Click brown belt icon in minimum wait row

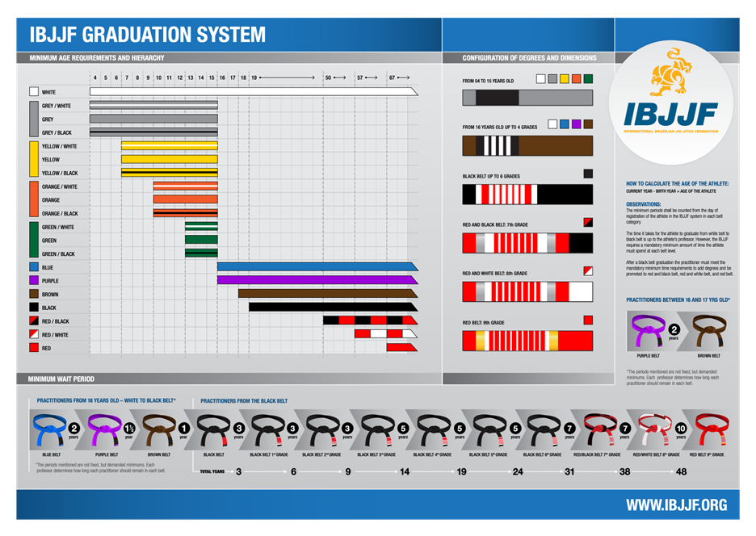coord(159,430)
